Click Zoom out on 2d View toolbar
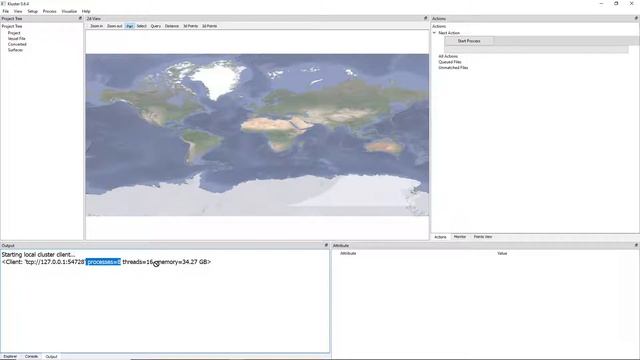The image size is (640, 360). pyautogui.click(x=114, y=26)
